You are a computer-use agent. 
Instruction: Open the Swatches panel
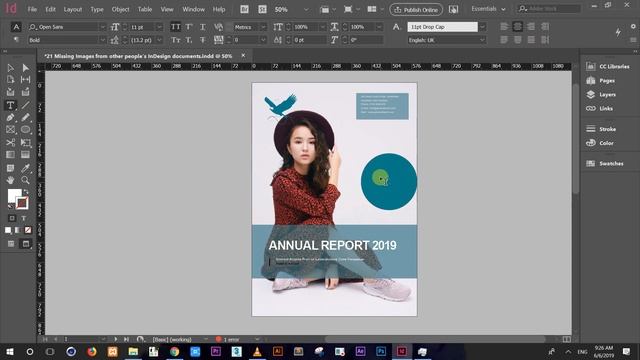(x=605, y=163)
